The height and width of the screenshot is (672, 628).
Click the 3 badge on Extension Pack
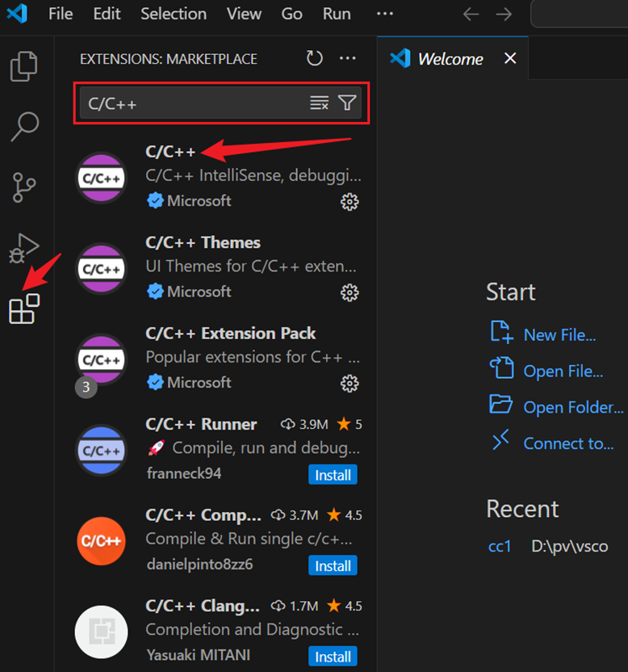(86, 387)
